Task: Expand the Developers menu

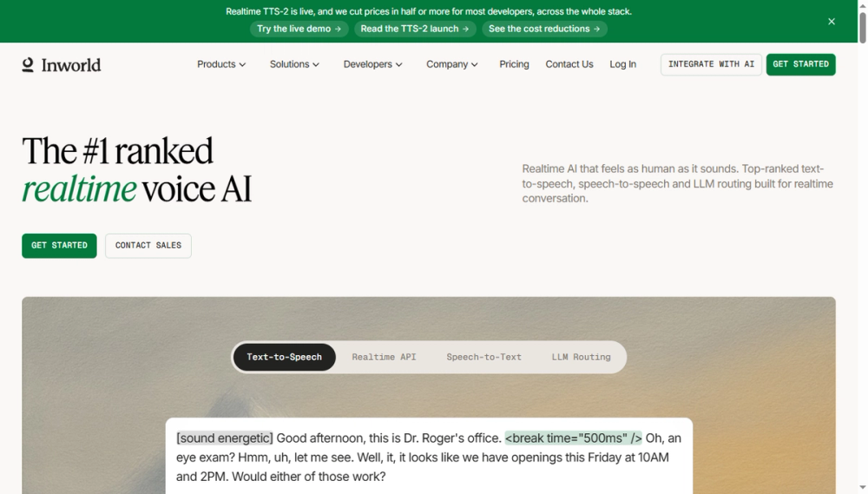Action: [x=372, y=64]
